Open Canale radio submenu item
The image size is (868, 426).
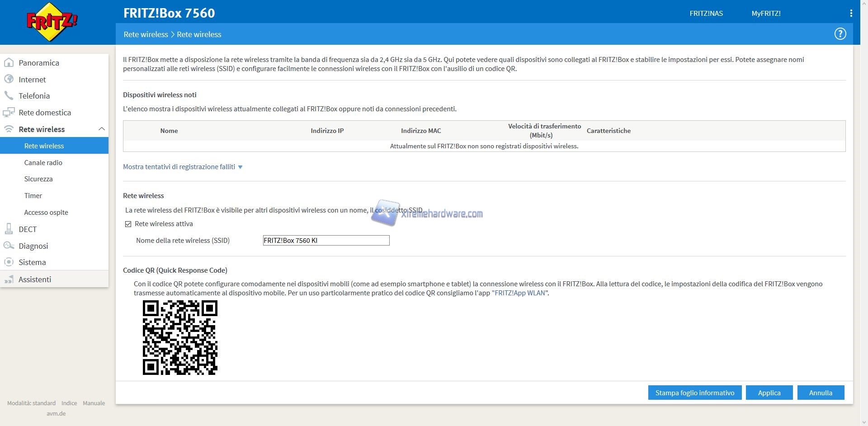coord(43,162)
